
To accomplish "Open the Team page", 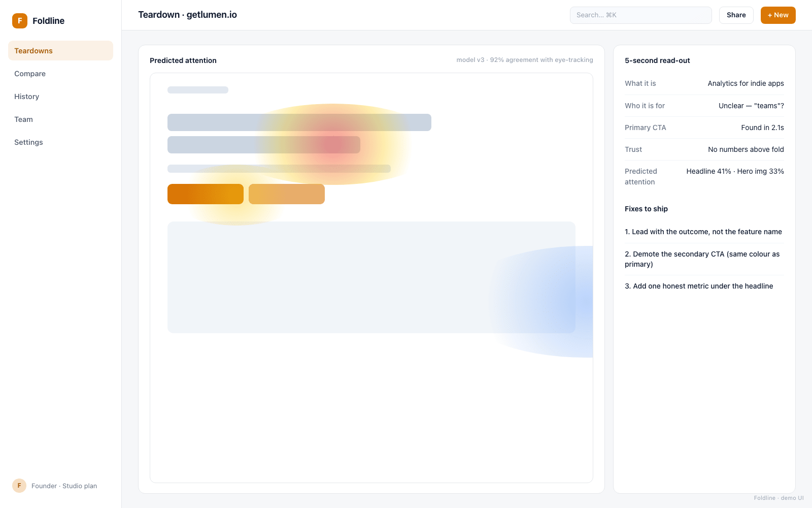I will click(x=60, y=119).
